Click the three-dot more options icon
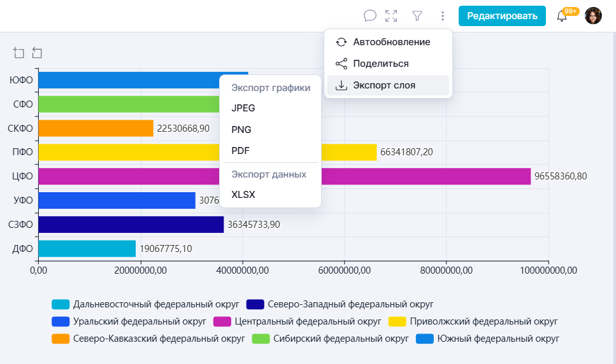This screenshot has height=364, width=616. click(x=443, y=16)
